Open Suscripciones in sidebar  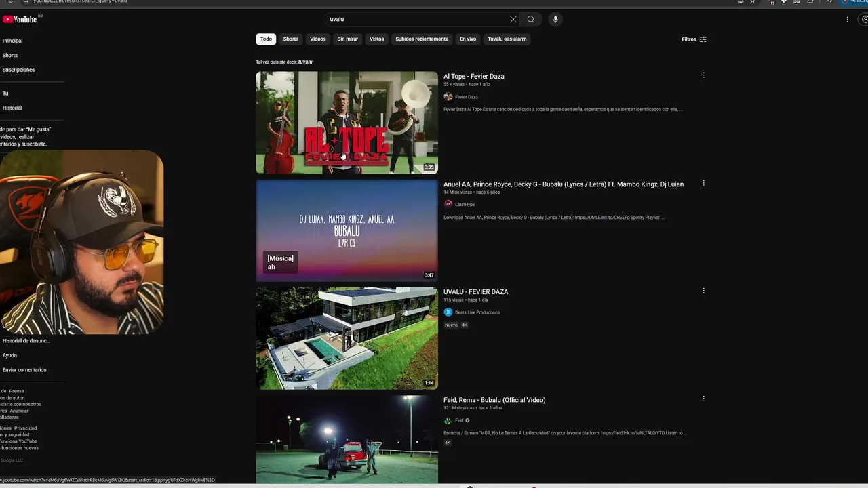18,70
